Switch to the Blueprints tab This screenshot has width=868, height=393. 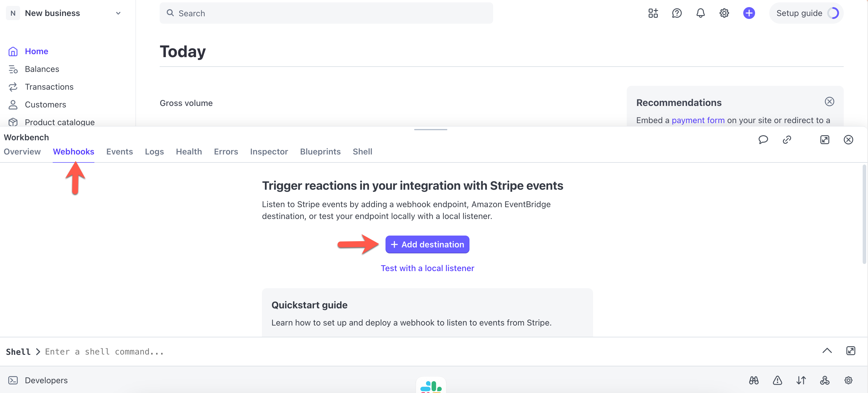coord(320,152)
